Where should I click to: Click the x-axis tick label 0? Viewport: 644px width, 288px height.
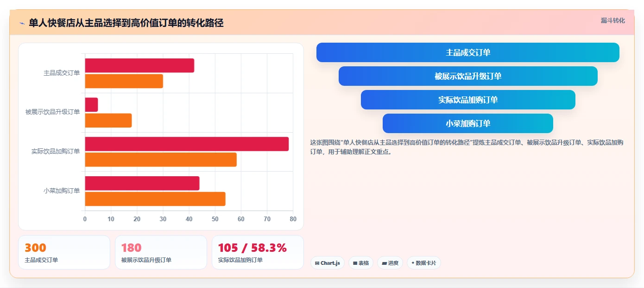point(85,219)
